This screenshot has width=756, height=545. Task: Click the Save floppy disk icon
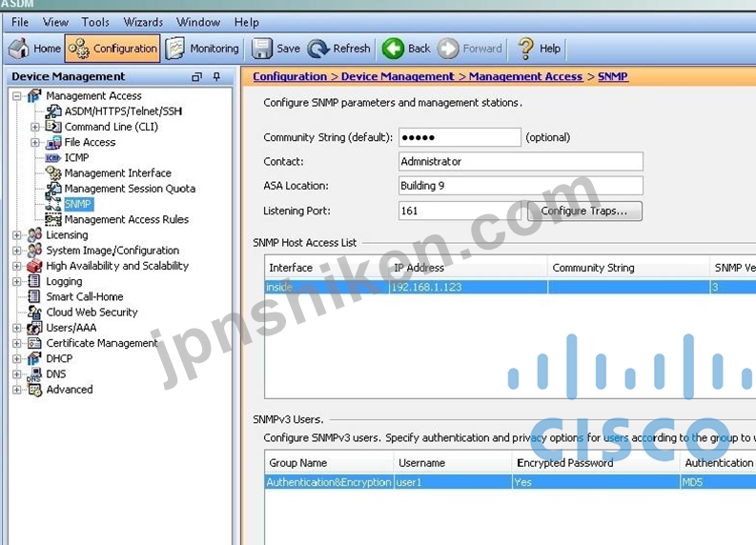point(262,49)
